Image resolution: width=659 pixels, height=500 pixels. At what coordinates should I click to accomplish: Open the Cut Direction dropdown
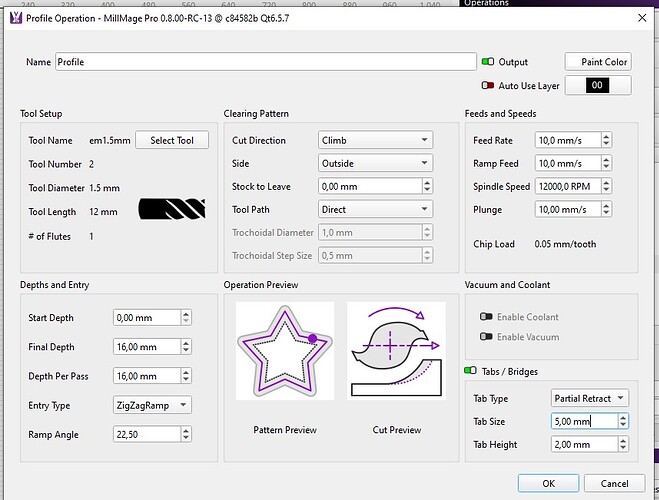(x=375, y=140)
